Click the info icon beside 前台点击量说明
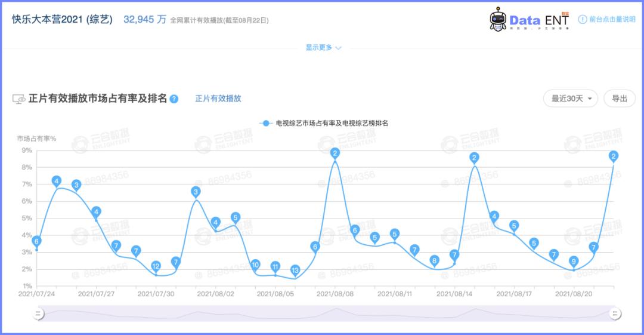 [x=583, y=19]
